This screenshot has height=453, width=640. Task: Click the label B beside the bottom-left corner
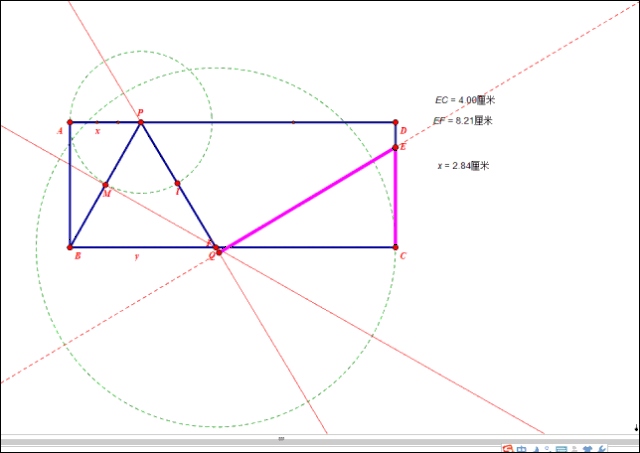[x=78, y=256]
